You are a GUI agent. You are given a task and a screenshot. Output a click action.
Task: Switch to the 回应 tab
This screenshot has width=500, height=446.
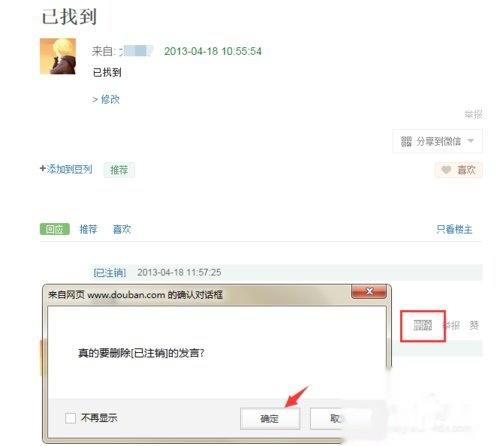point(55,229)
